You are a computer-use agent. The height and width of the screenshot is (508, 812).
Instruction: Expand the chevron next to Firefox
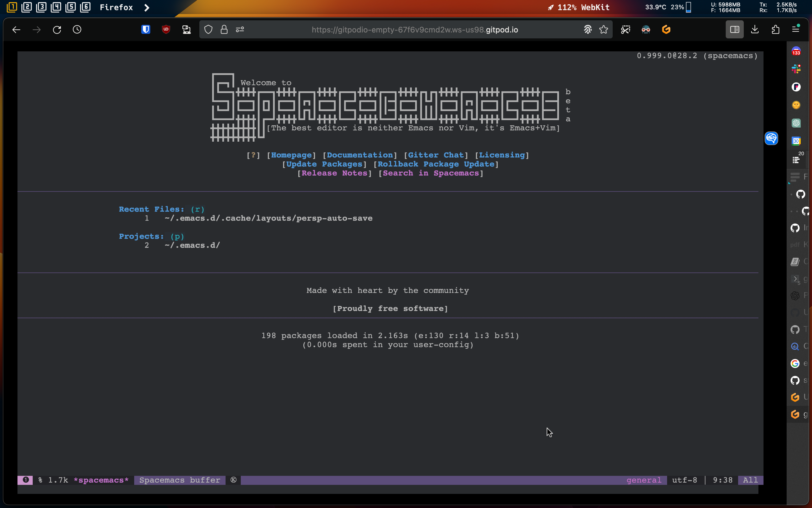coord(147,7)
